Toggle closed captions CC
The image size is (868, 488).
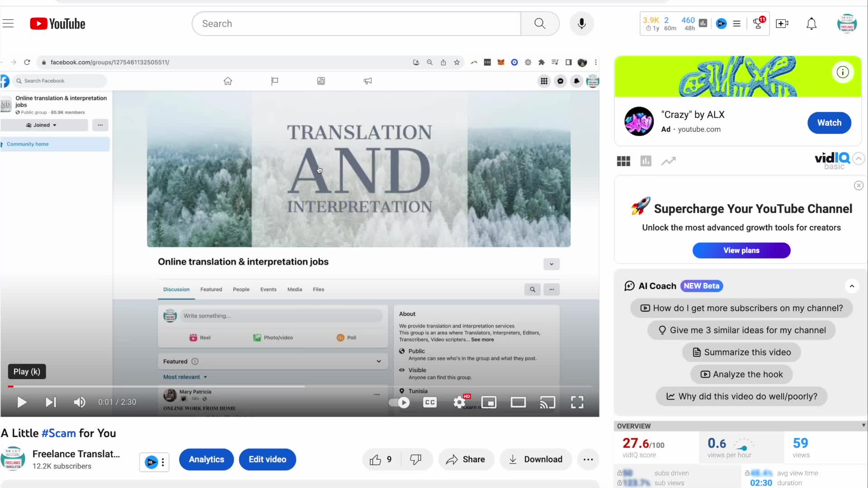[430, 402]
